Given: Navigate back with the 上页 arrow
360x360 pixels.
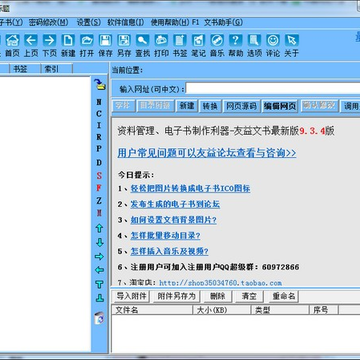Looking at the screenshot, I should 31,45.
